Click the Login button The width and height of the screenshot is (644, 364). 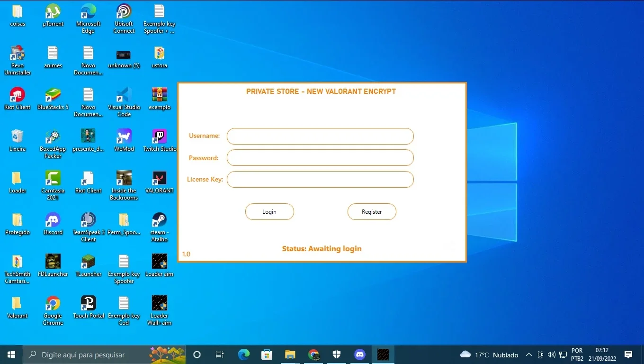[x=269, y=212]
